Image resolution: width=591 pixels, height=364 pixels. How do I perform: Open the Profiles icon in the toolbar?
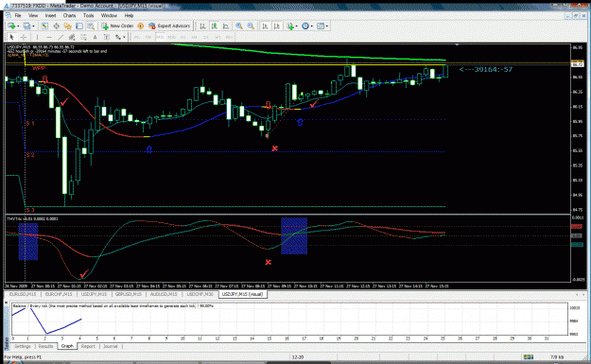[26, 26]
